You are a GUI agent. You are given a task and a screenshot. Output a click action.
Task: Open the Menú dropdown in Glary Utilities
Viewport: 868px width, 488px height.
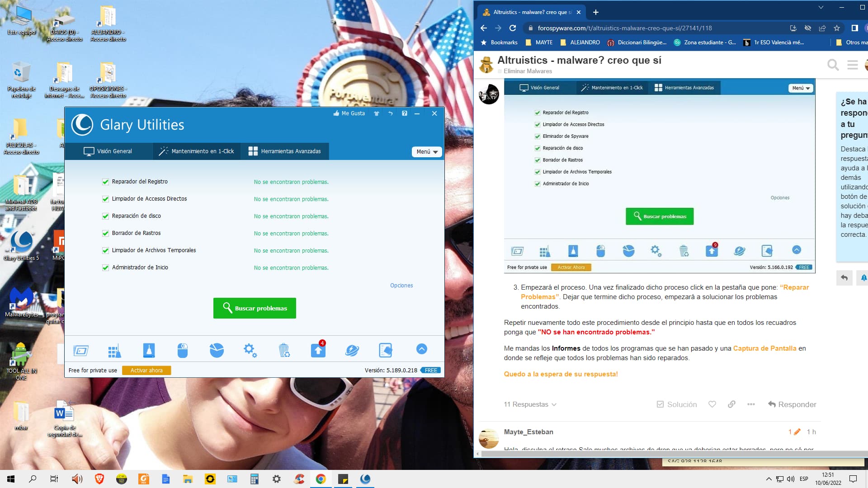[427, 152]
